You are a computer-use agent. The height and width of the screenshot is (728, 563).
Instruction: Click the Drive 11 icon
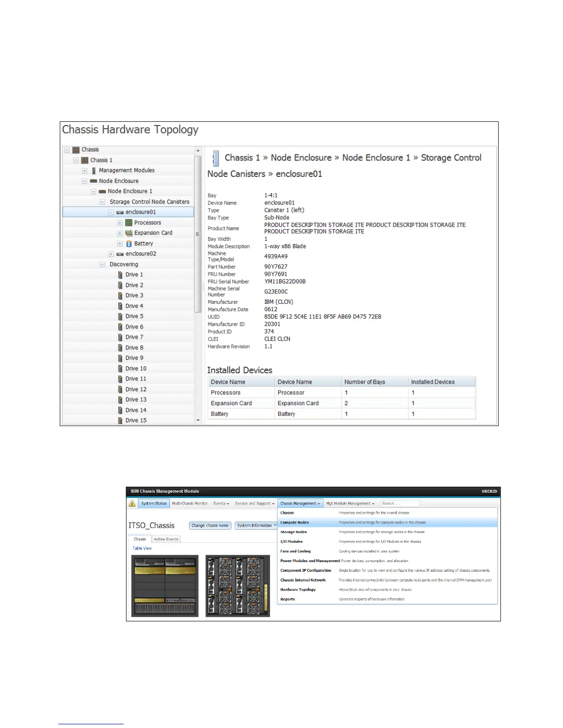(x=120, y=379)
